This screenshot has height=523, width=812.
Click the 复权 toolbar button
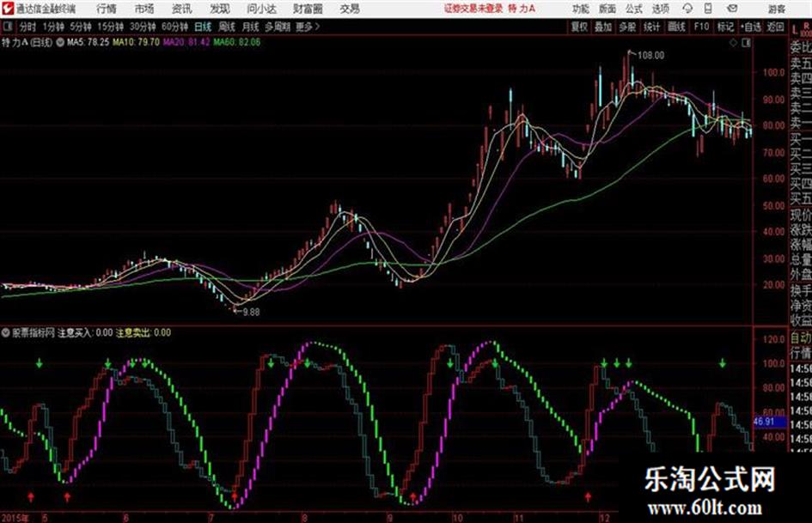pos(579,27)
